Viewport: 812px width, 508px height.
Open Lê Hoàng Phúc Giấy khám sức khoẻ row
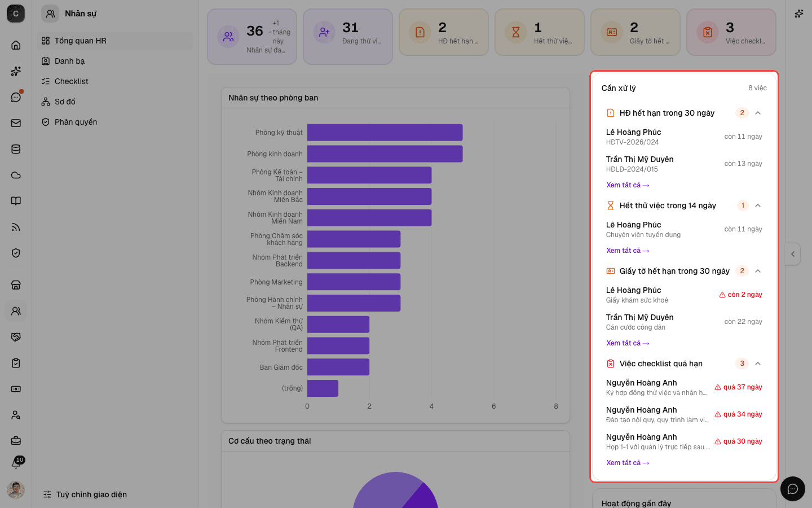point(684,295)
